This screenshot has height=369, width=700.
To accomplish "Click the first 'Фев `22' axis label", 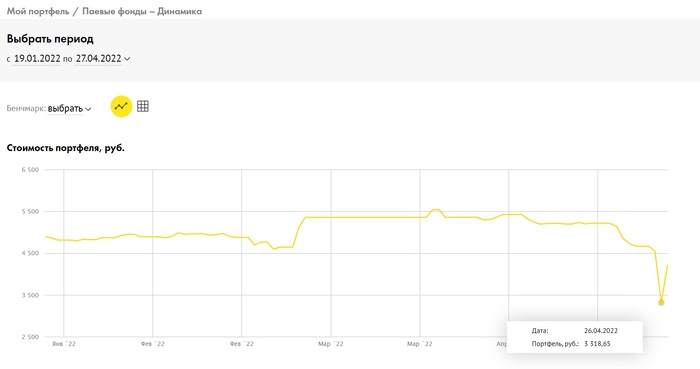I will coord(153,344).
